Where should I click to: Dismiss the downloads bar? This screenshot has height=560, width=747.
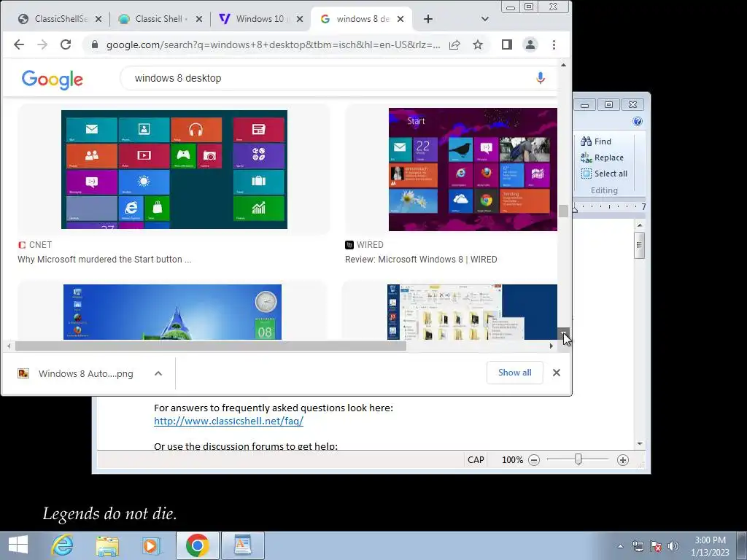tap(557, 373)
